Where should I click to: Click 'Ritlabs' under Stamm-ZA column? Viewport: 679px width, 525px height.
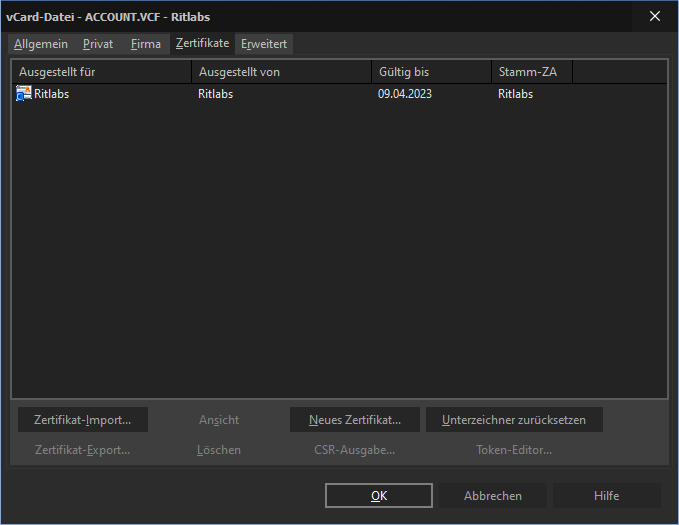(515, 94)
